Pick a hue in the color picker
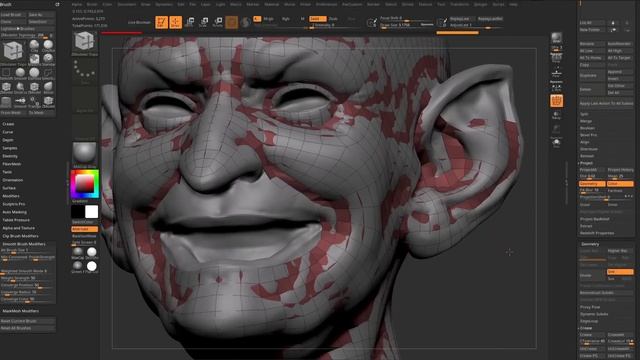Screen dimensions: 640x360 click(x=84, y=184)
